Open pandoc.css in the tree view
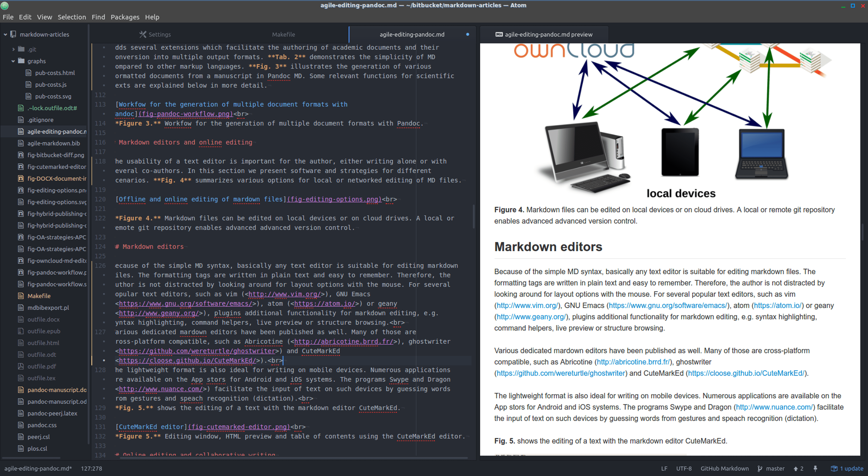Screen dimensions: 868x476 click(x=42, y=425)
